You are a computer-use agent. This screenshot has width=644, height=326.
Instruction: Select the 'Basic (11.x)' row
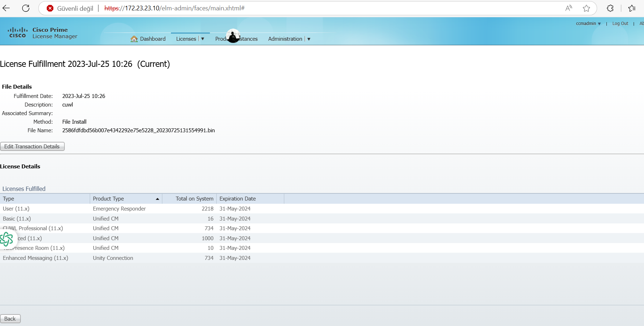click(x=322, y=219)
